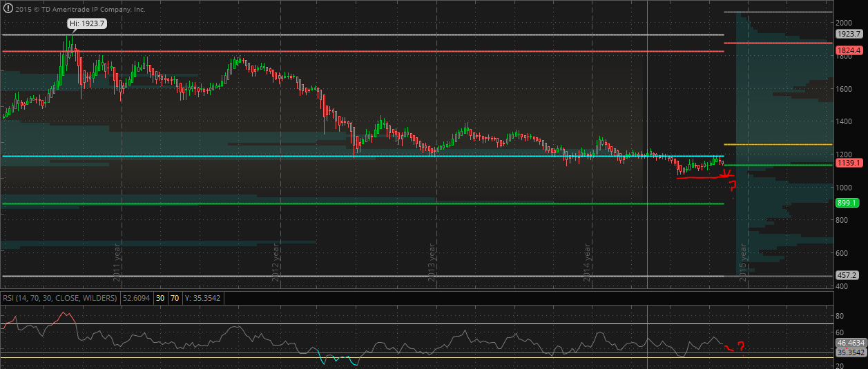Click the gray 457.2 price label
Image resolution: width=868 pixels, height=369 pixels.
pos(847,275)
